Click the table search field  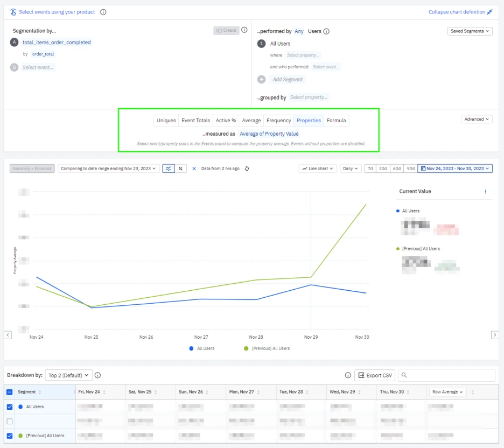tap(447, 375)
